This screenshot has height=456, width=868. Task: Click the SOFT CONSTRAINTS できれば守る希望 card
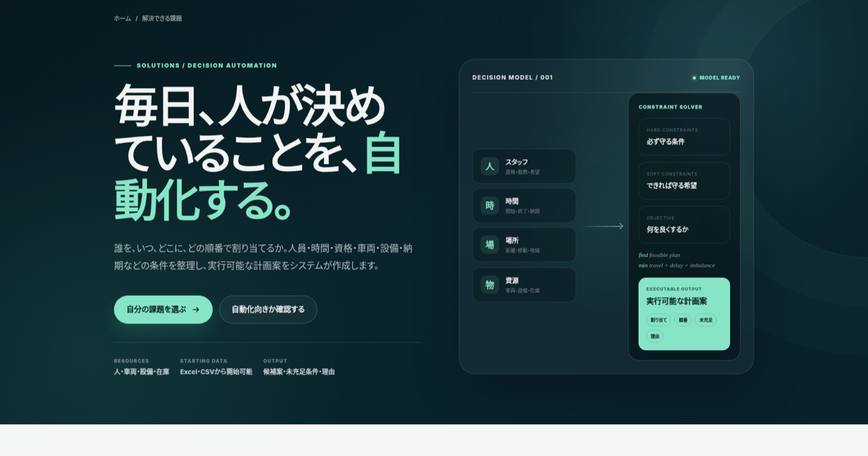tap(684, 180)
